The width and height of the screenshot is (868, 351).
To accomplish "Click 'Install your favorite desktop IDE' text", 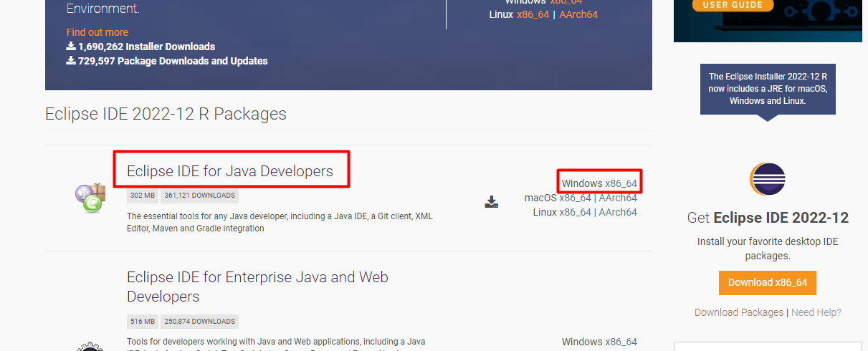I will click(768, 249).
